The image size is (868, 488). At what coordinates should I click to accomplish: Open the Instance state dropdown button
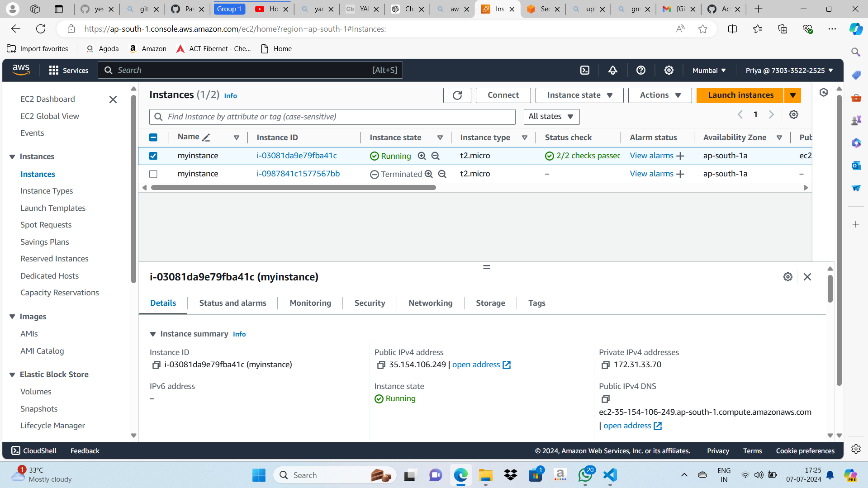[x=579, y=95]
